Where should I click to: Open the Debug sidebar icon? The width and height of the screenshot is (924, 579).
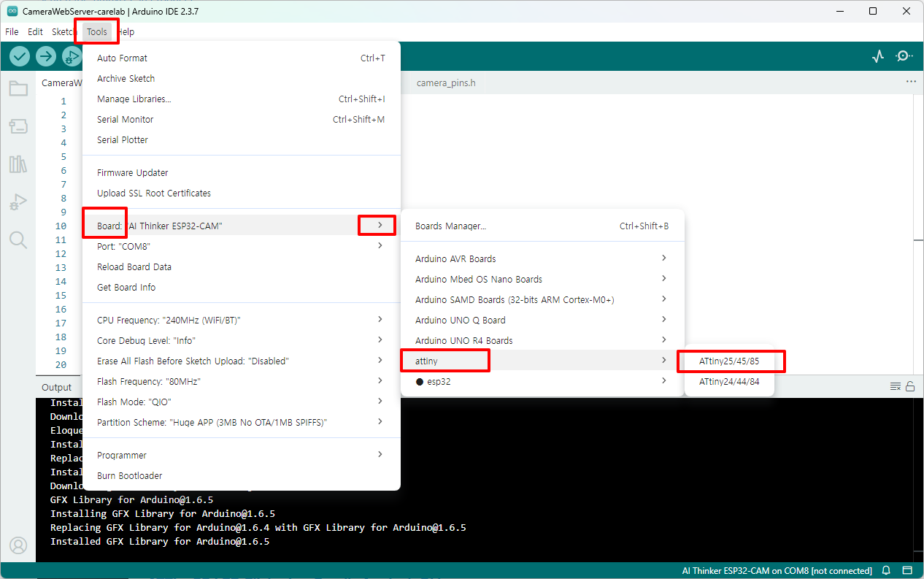tap(18, 202)
